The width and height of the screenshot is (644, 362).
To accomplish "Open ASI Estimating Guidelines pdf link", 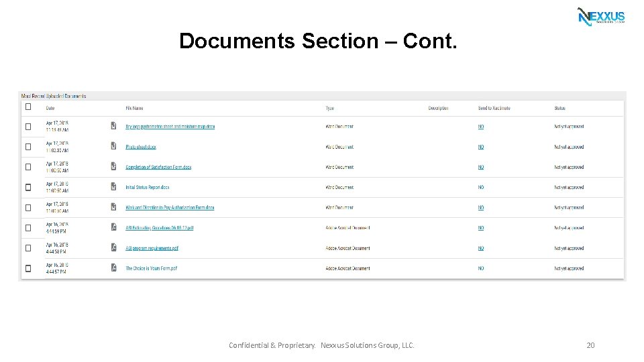I will (x=160, y=228).
